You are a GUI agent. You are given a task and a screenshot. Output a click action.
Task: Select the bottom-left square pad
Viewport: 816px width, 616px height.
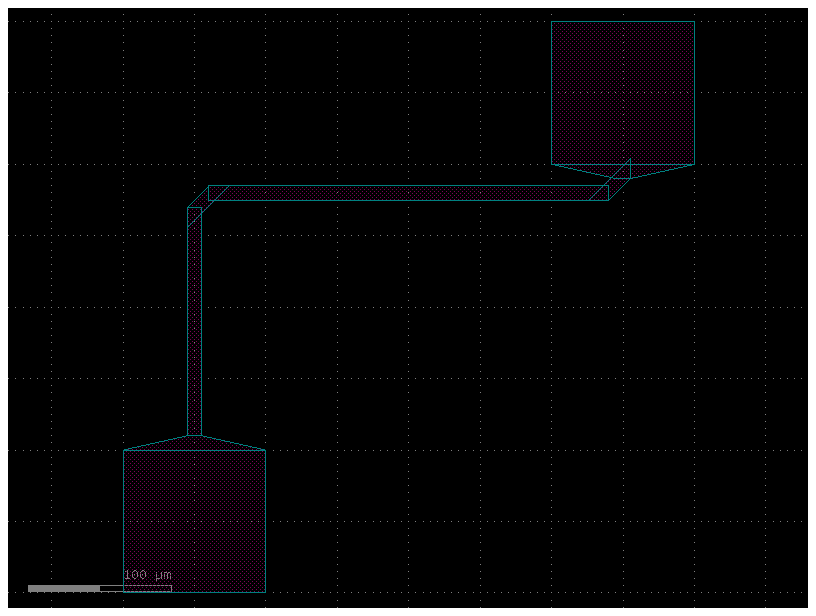tap(194, 520)
